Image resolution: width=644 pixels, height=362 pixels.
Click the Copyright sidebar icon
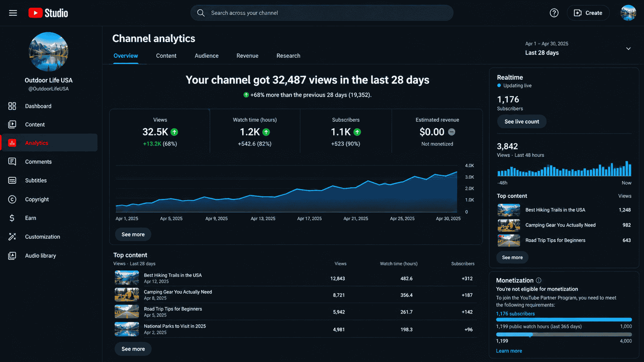[12, 199]
